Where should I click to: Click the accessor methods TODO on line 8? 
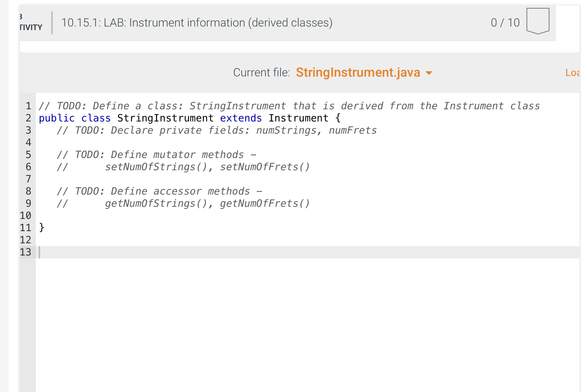coord(160,191)
